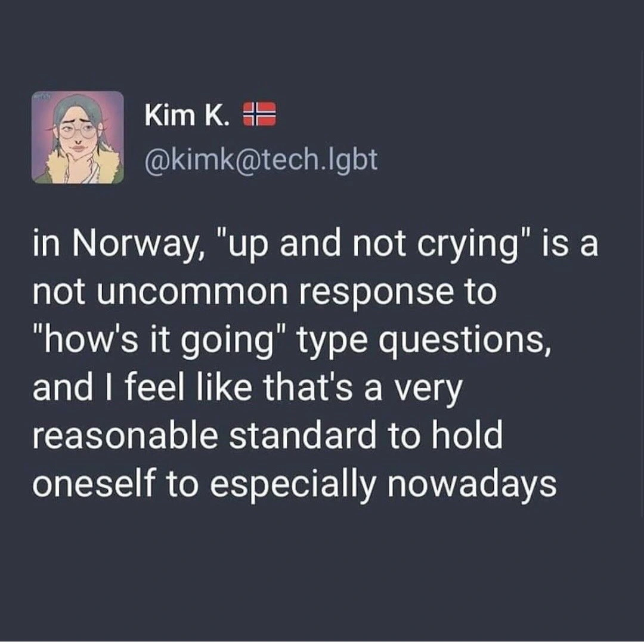Select the word "type" in the post
644x644 pixels.
click(315, 342)
